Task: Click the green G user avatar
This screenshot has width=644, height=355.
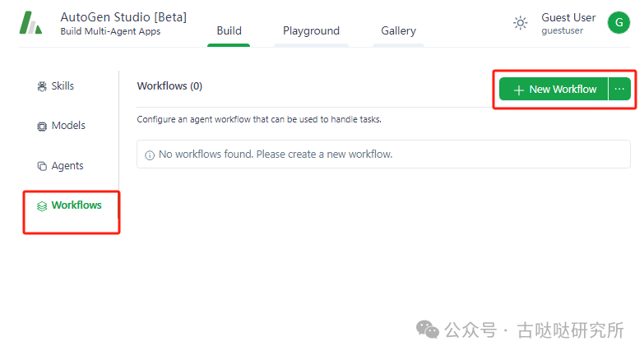Action: point(618,23)
